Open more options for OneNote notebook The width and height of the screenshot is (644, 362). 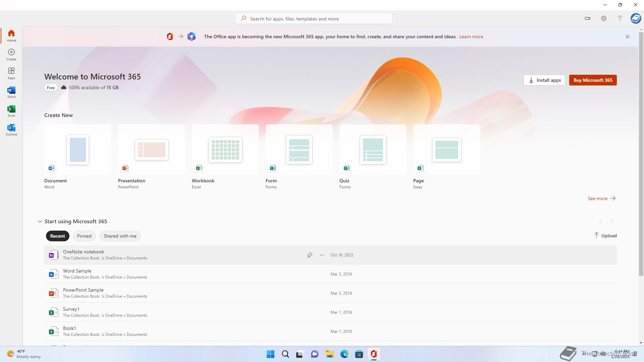click(x=322, y=255)
